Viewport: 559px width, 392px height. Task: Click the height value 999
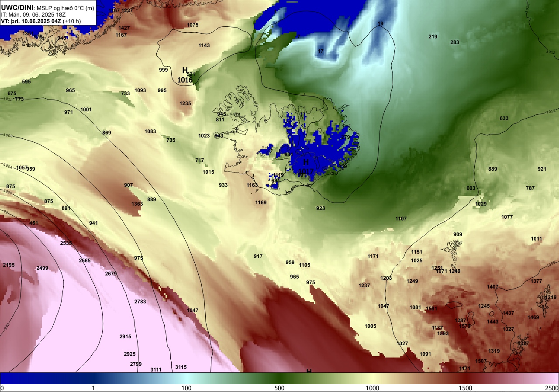tap(163, 70)
